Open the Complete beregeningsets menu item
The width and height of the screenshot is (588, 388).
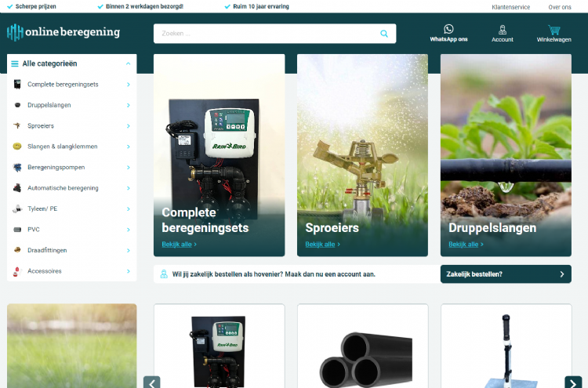tap(63, 84)
